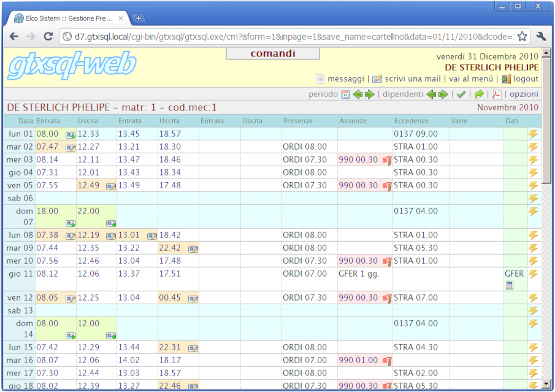Click calendar grid icon under GFER
Screen dimensions: 555x392
[510, 285]
